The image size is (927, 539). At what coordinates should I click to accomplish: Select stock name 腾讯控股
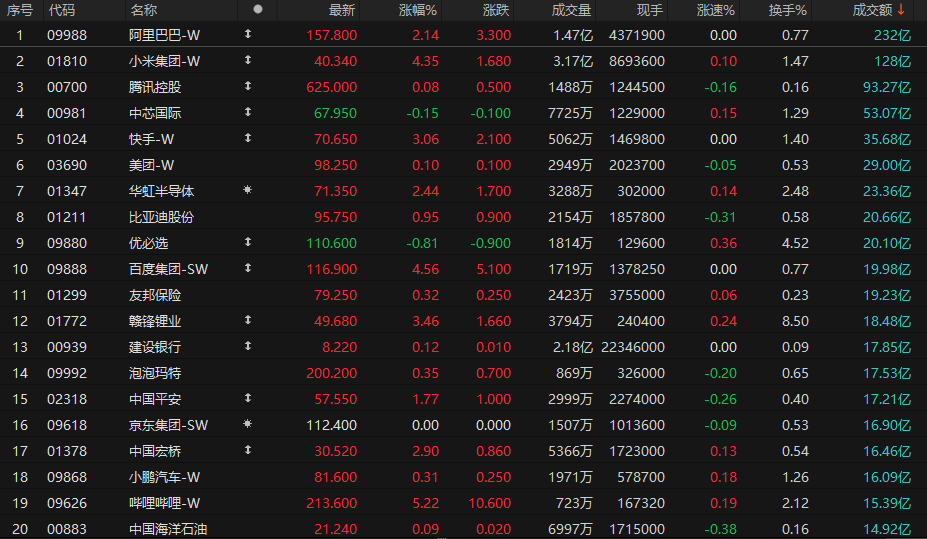point(155,87)
